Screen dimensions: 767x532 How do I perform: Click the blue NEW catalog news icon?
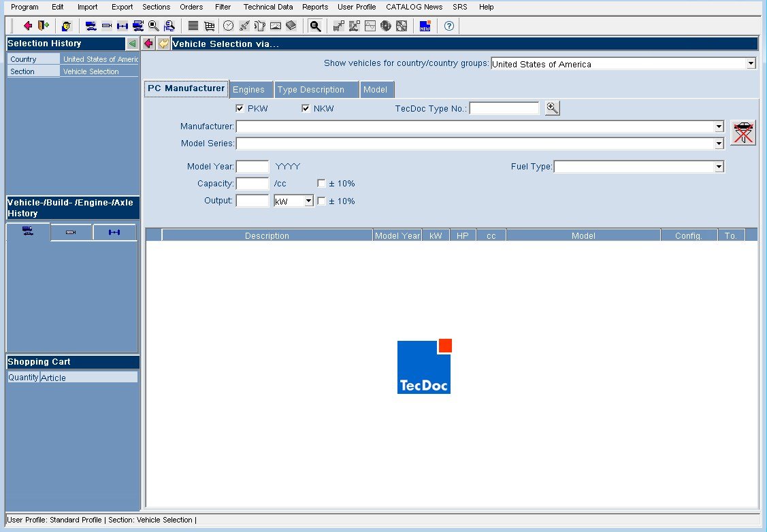425,26
